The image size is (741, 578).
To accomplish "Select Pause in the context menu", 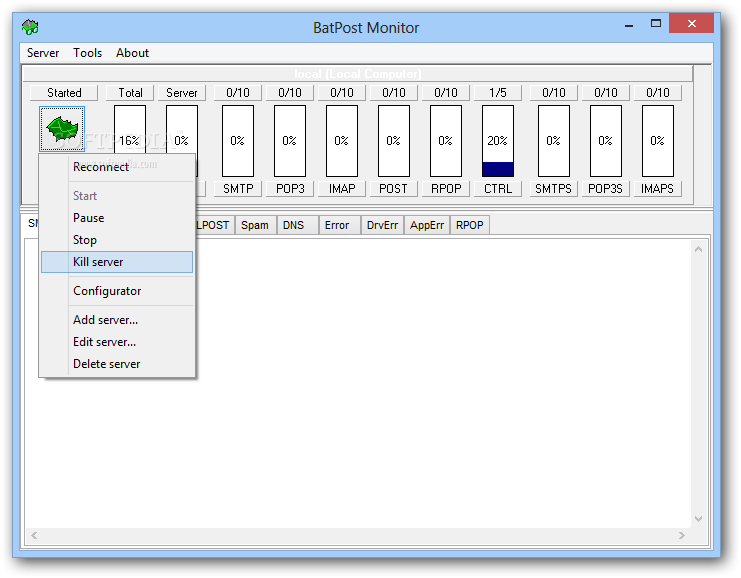I will [117, 218].
